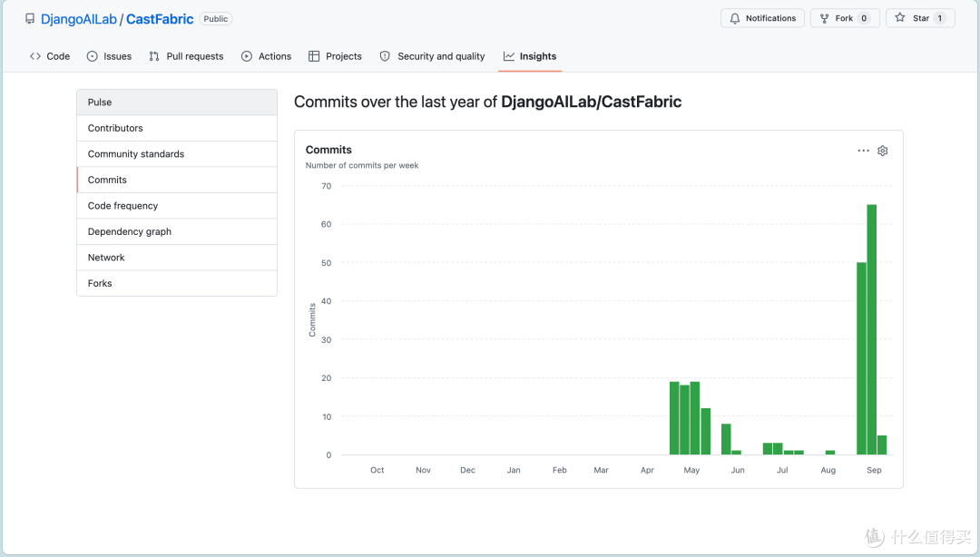
Task: Open Security and quality tab
Action: tap(433, 56)
